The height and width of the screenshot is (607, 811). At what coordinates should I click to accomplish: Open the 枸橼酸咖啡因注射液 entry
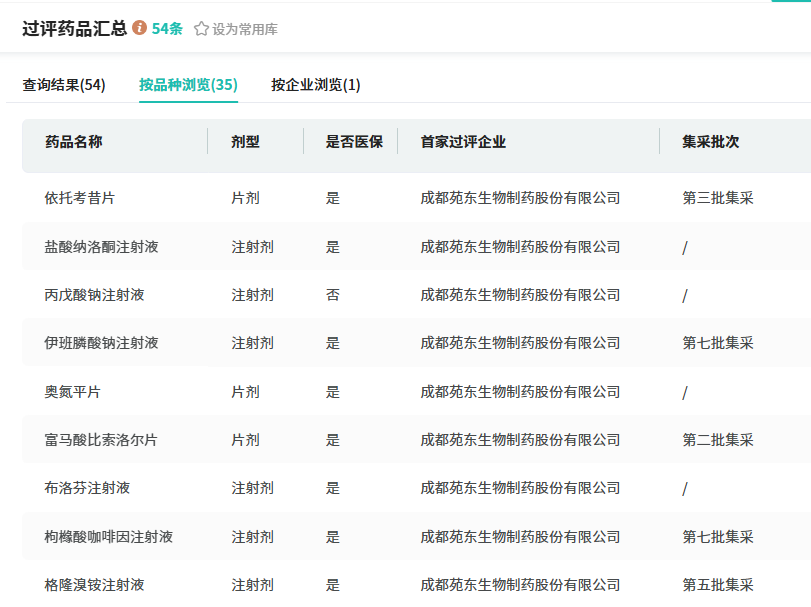click(108, 537)
